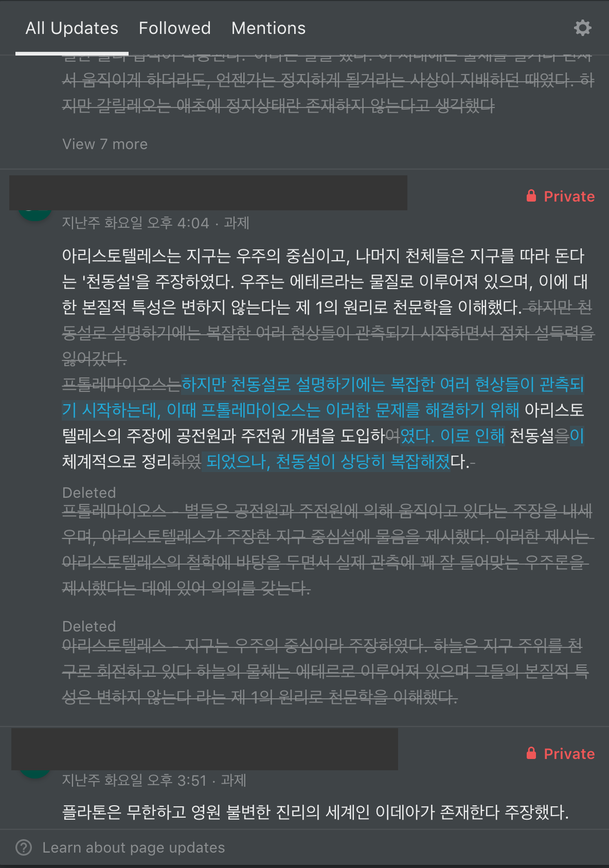This screenshot has height=868, width=609.
Task: Click the lock icon on the 4:04 update
Action: (531, 196)
